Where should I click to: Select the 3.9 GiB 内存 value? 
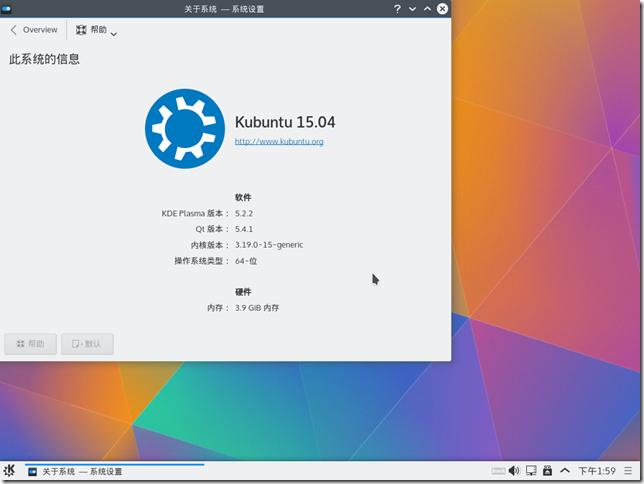click(257, 308)
